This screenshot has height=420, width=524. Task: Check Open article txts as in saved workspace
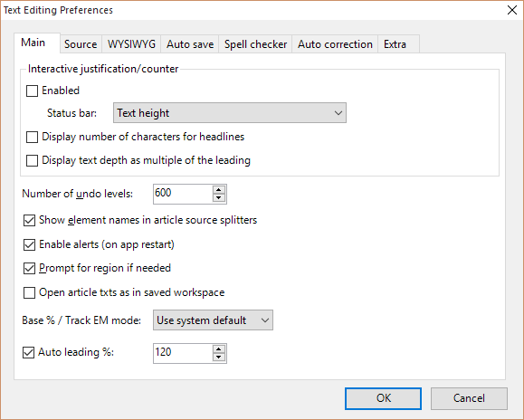click(x=29, y=293)
